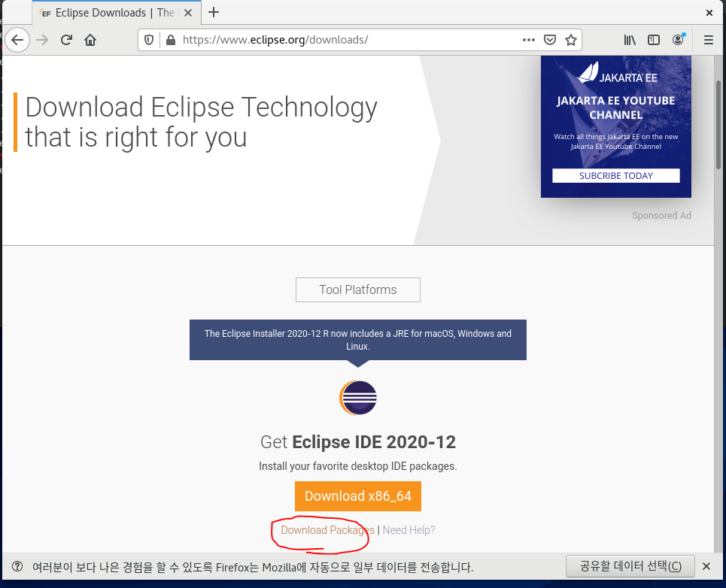Dismiss the Firefox data notification bar
This screenshot has width=726, height=588.
pyautogui.click(x=706, y=566)
